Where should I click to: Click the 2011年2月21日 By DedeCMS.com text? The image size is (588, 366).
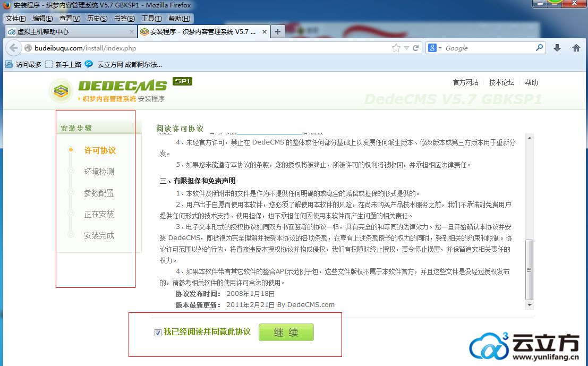[280, 305]
